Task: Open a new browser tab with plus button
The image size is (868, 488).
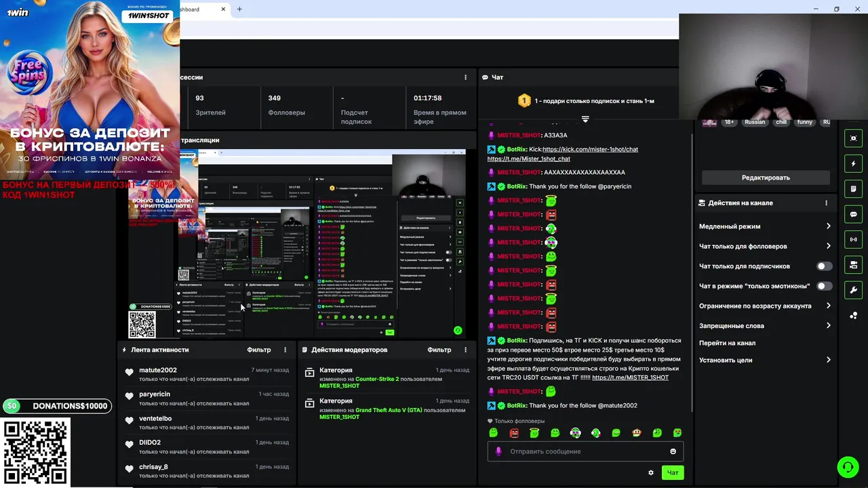Action: pos(239,9)
